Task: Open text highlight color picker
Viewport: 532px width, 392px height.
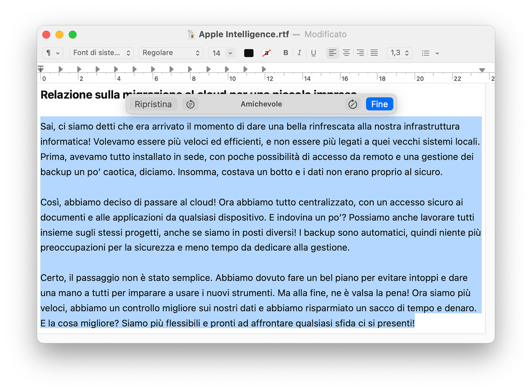Action: click(267, 53)
